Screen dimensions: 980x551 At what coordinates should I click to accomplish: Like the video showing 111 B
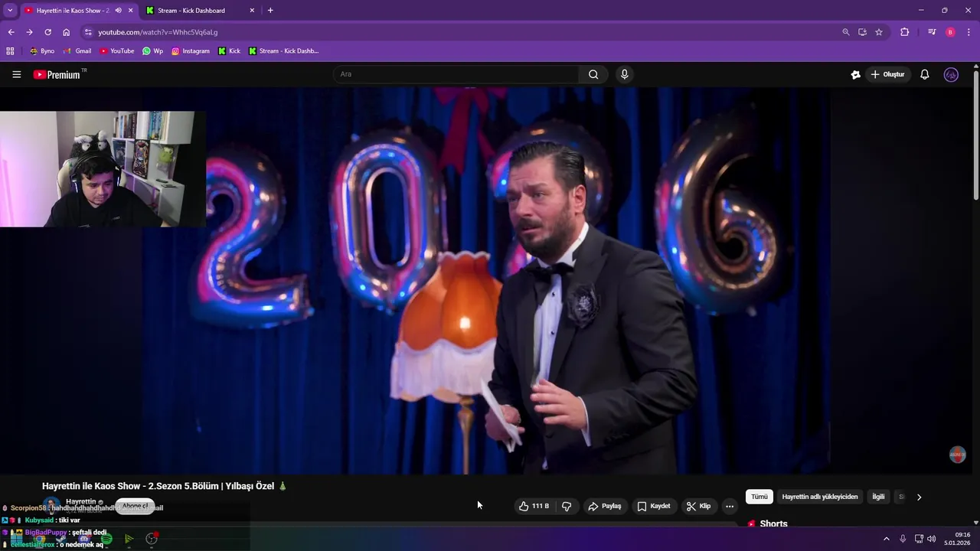point(534,506)
